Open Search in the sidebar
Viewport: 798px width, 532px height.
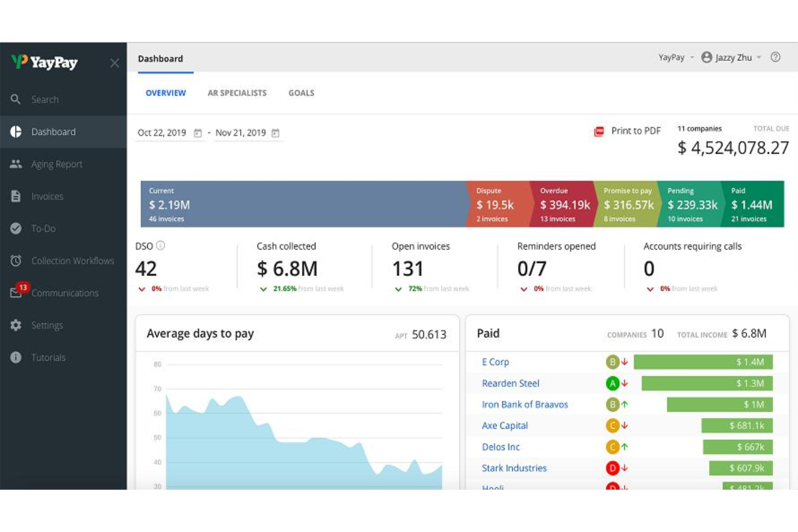(x=64, y=99)
